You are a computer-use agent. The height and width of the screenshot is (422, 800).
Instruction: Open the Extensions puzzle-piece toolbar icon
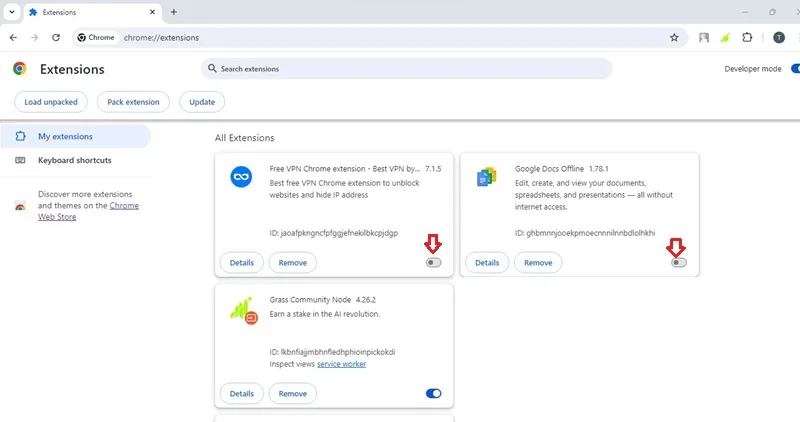(x=747, y=37)
